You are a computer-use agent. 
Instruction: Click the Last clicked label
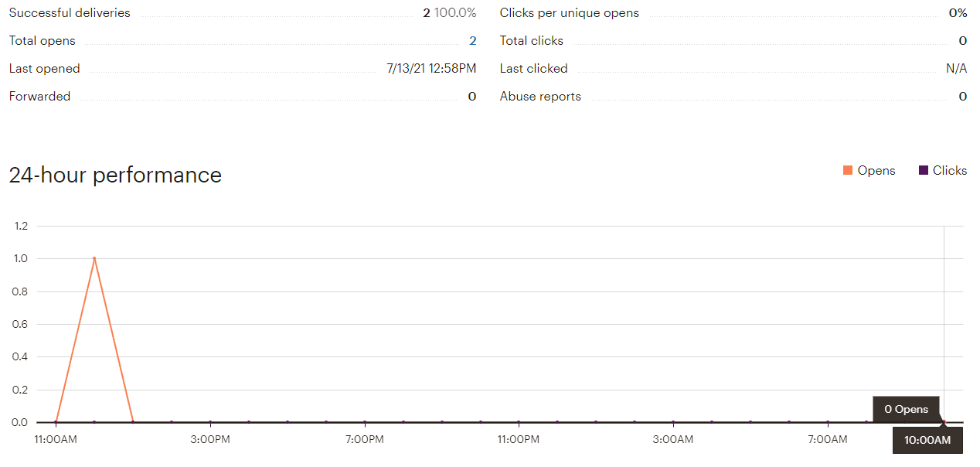tap(534, 69)
